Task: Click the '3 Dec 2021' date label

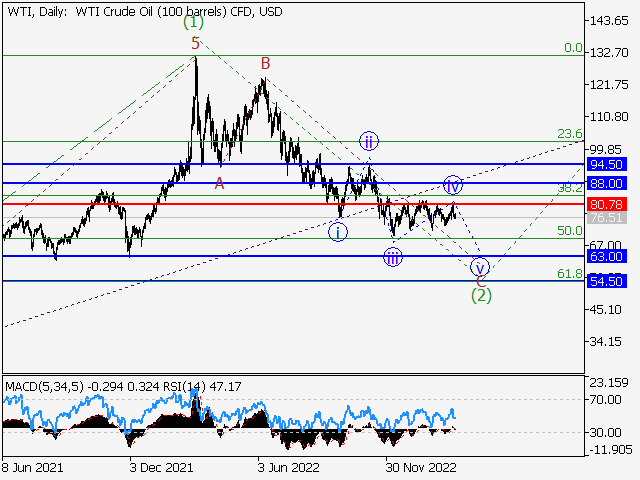Action: coord(161,467)
